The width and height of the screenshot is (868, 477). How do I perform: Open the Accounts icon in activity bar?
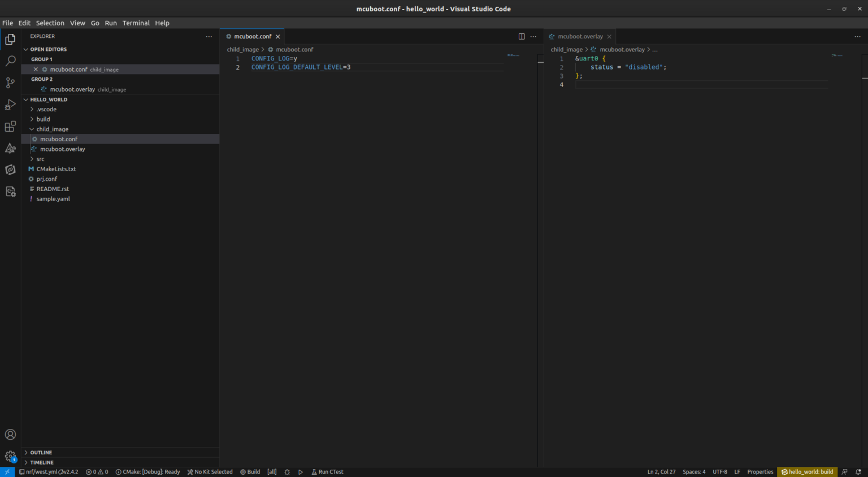[10, 434]
